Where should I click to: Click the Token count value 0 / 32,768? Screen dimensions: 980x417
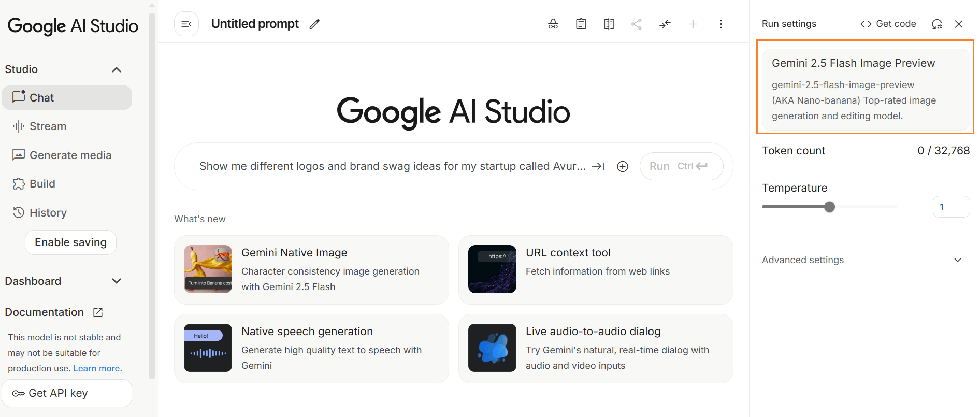coord(943,151)
